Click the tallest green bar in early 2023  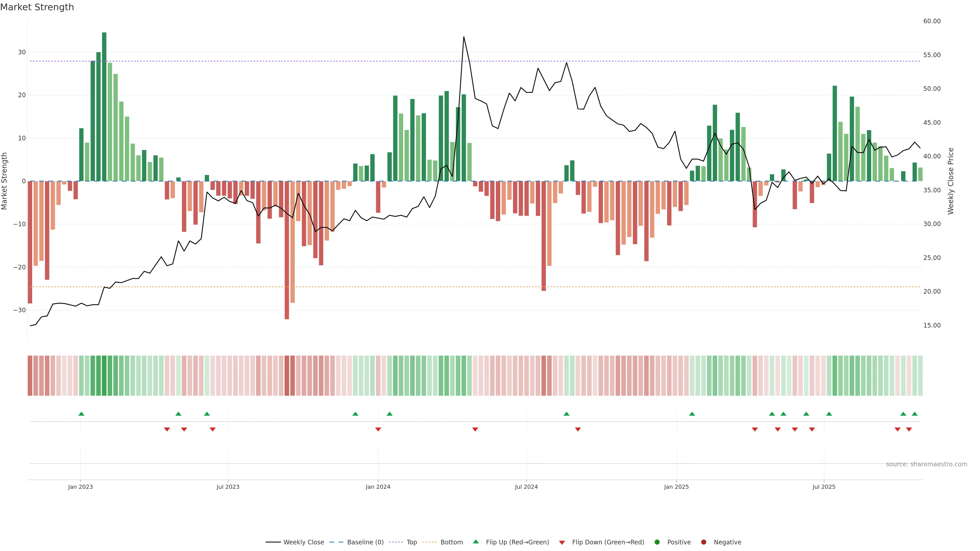click(104, 106)
